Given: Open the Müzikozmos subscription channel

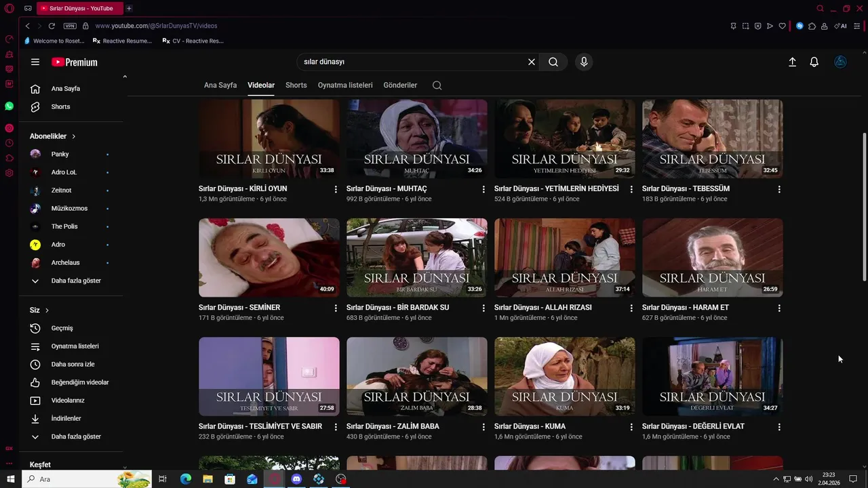Looking at the screenshot, I should 71,209.
